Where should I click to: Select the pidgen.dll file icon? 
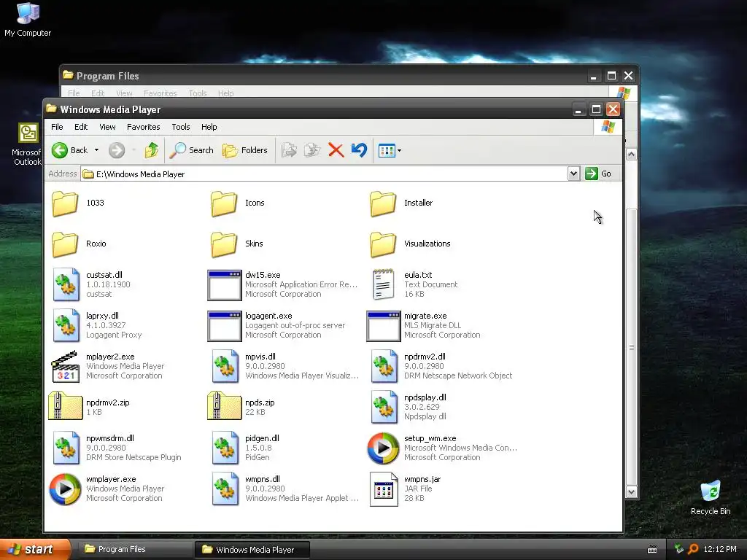(x=225, y=448)
